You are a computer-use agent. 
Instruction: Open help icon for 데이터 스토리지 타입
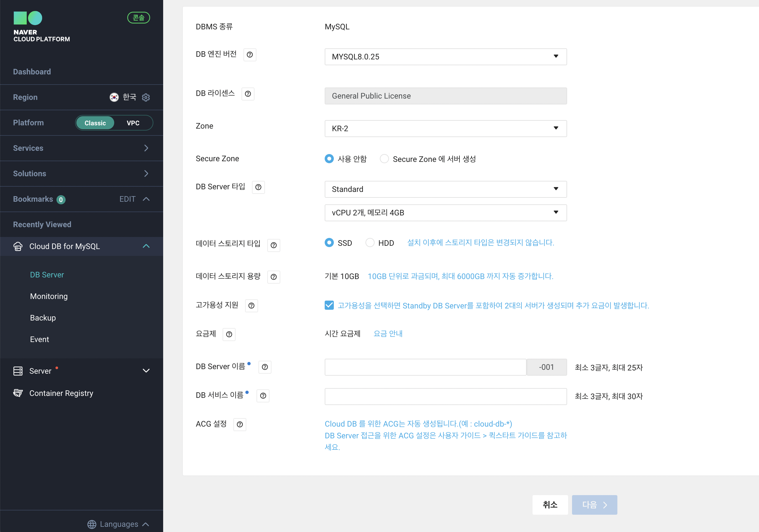(273, 245)
